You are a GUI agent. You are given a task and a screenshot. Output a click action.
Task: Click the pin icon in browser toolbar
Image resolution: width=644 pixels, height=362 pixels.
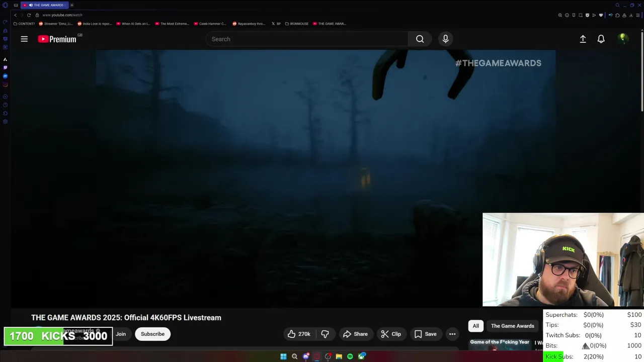574,15
